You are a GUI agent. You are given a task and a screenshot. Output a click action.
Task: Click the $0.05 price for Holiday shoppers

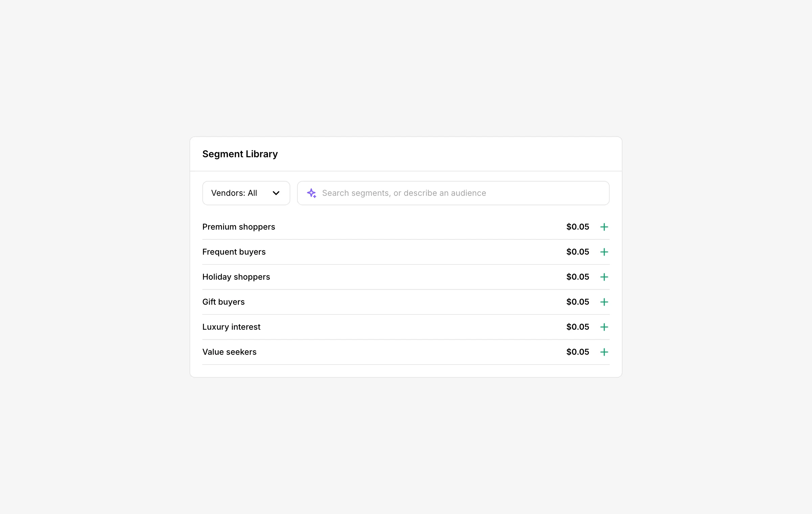[x=578, y=277]
